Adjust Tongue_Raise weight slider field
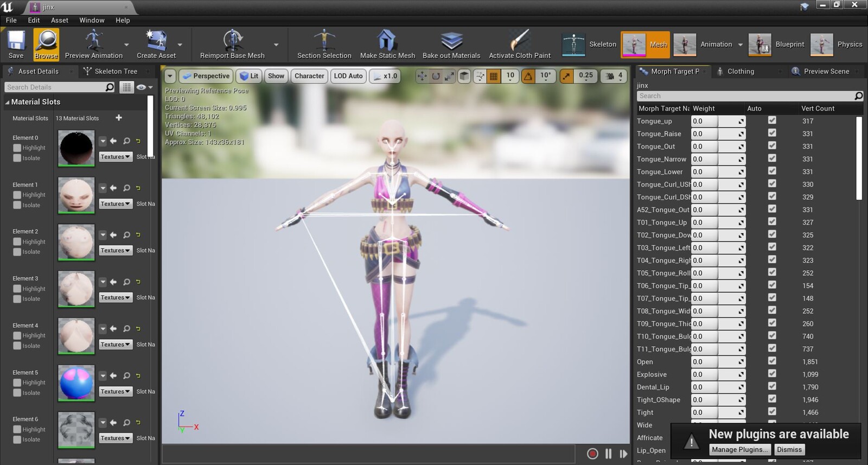The height and width of the screenshot is (465, 868). pos(718,133)
